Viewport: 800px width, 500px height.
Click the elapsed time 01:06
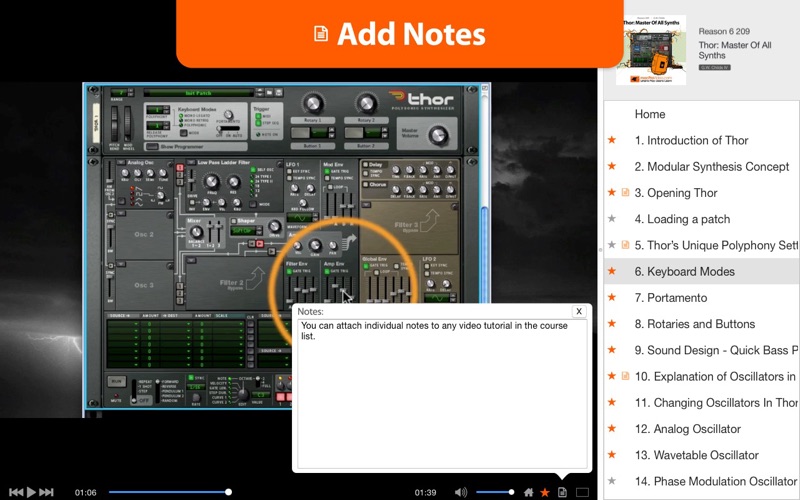pos(85,492)
